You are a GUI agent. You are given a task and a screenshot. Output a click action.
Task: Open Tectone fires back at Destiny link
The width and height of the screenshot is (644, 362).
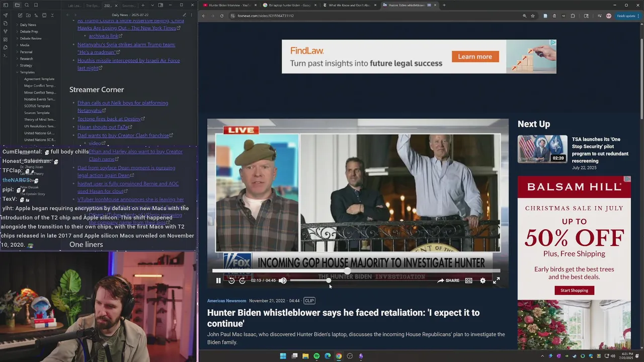pos(109,119)
